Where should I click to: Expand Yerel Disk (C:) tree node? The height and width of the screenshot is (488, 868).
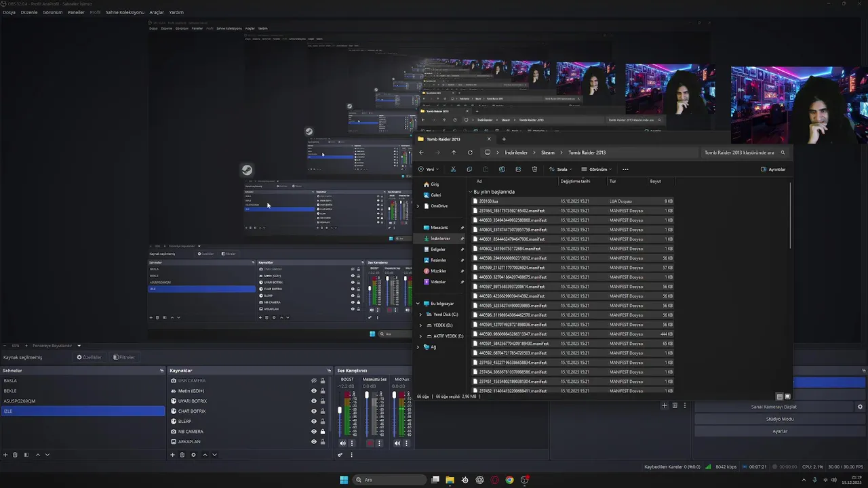420,314
